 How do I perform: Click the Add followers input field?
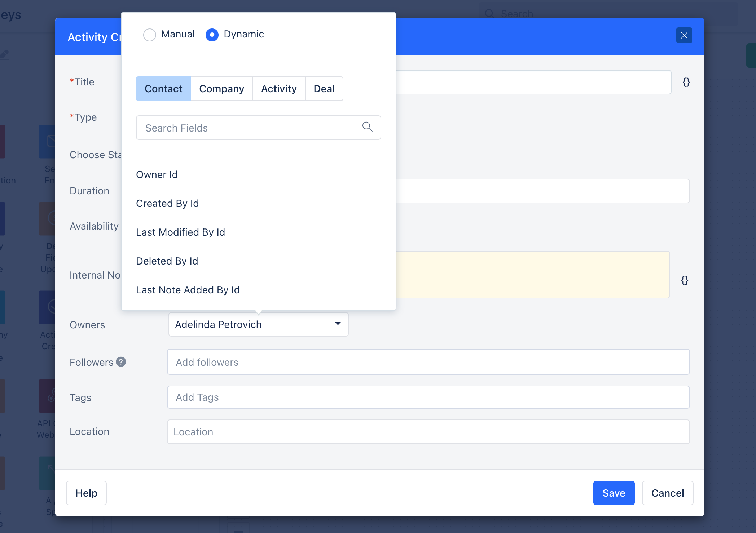[x=428, y=362]
